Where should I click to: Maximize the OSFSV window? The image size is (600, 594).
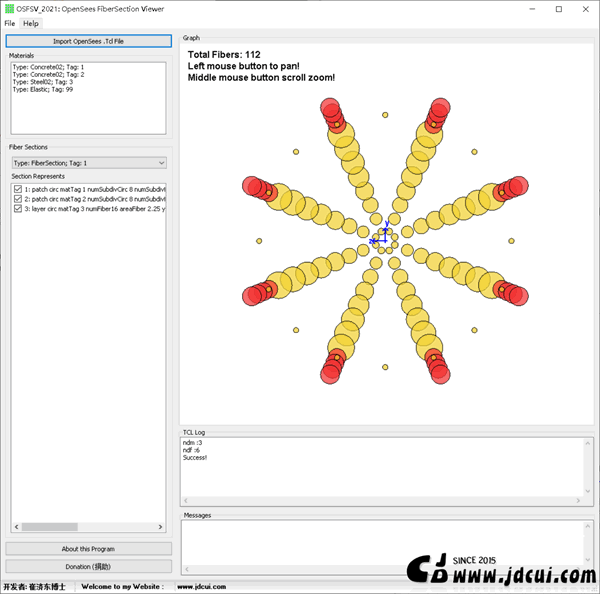[559, 9]
